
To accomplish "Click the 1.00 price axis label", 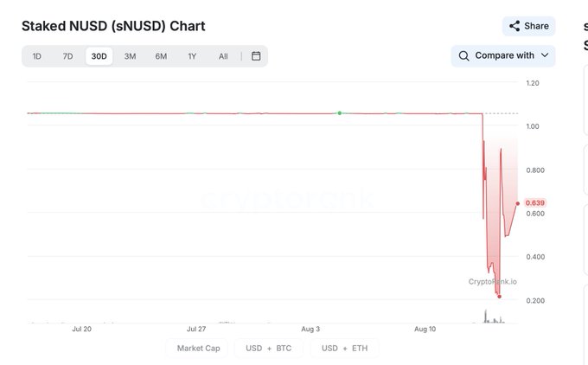I will [533, 126].
